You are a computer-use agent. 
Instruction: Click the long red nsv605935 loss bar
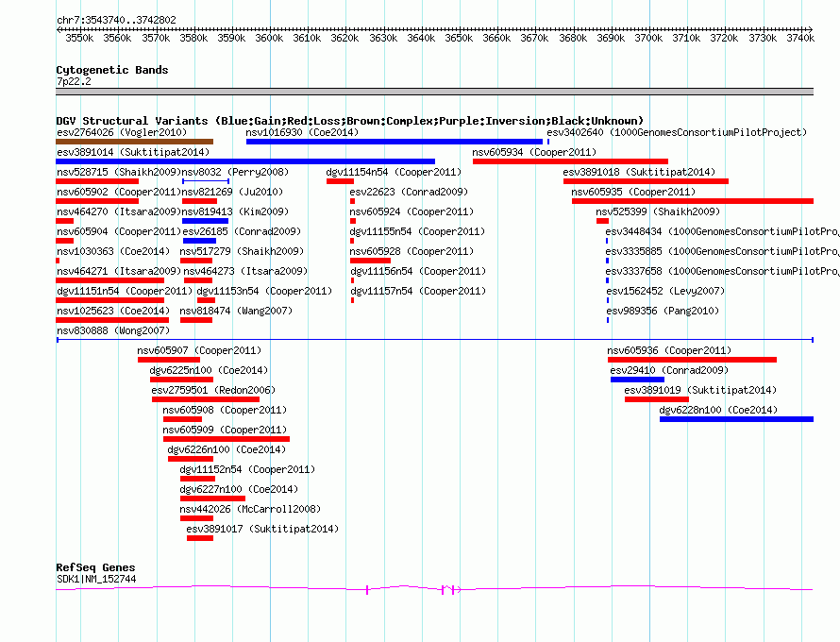(x=693, y=201)
